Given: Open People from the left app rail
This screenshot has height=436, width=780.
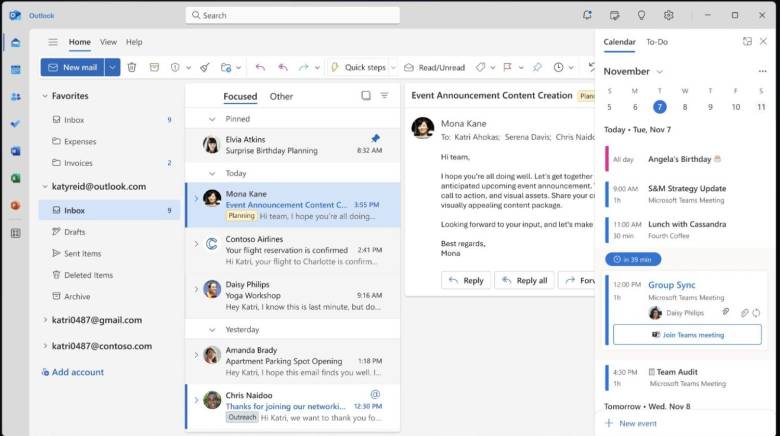Looking at the screenshot, I should pyautogui.click(x=15, y=97).
